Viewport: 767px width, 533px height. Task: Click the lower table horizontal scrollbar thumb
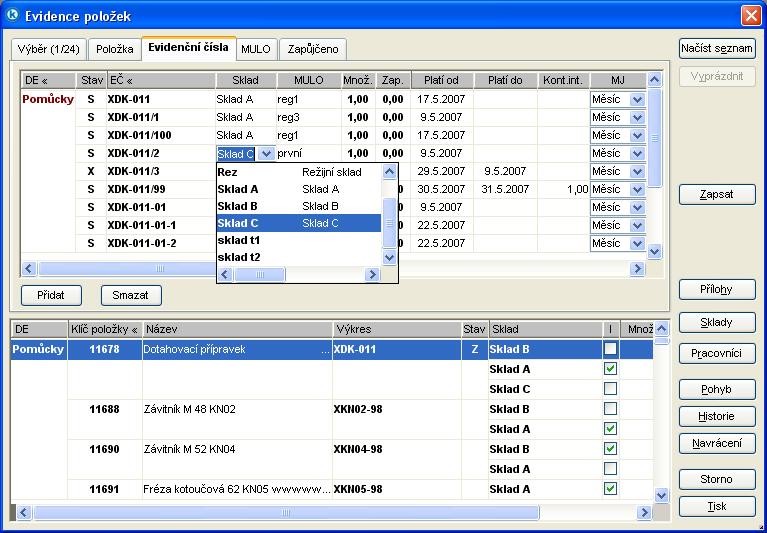[286, 512]
